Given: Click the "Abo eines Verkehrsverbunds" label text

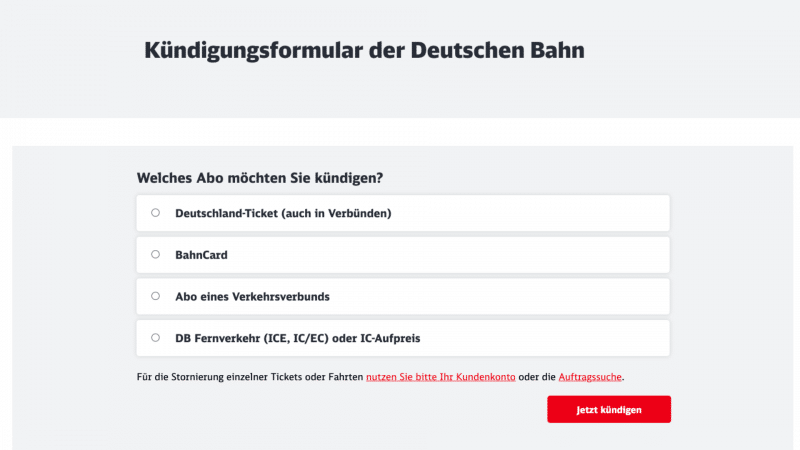Looking at the screenshot, I should tap(252, 297).
